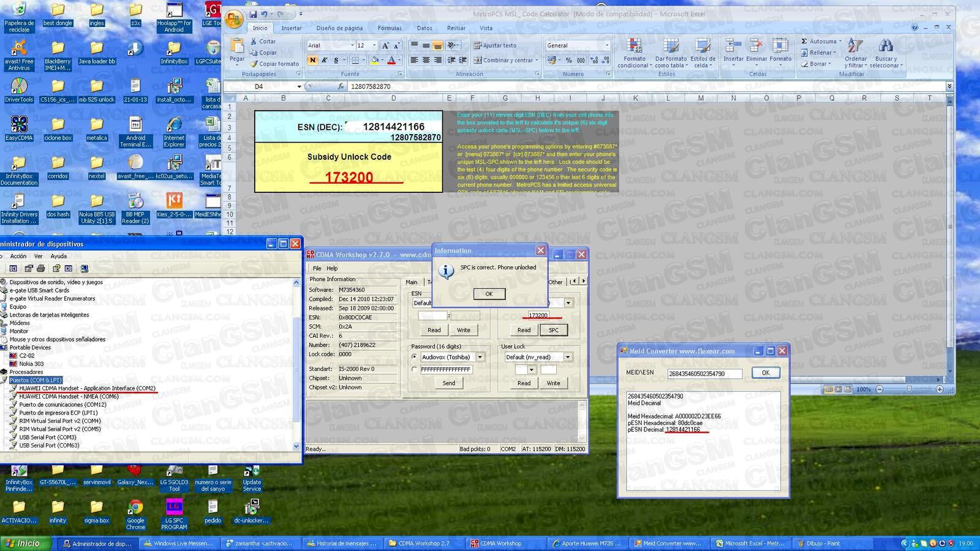
Task: Open the General number format dropdown
Action: pyautogui.click(x=607, y=45)
